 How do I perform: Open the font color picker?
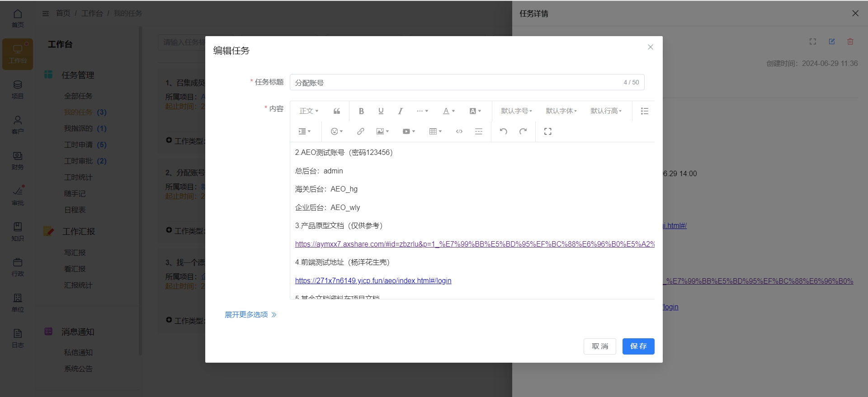click(x=448, y=111)
